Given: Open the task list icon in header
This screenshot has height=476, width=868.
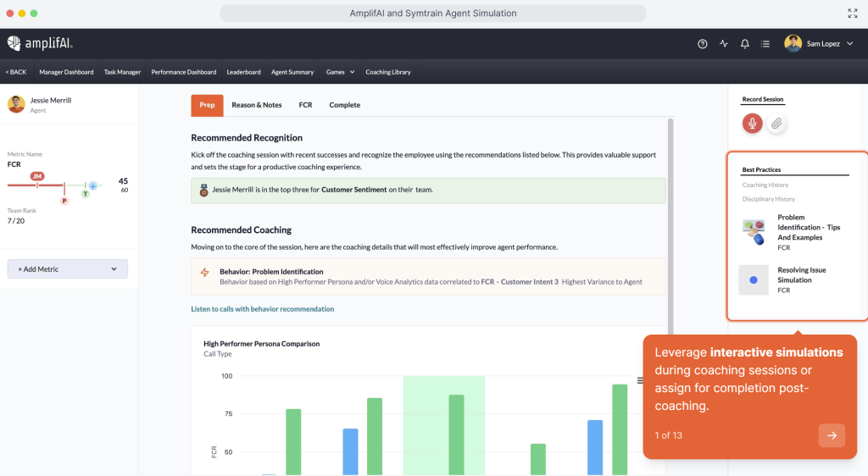Looking at the screenshot, I should coord(765,44).
